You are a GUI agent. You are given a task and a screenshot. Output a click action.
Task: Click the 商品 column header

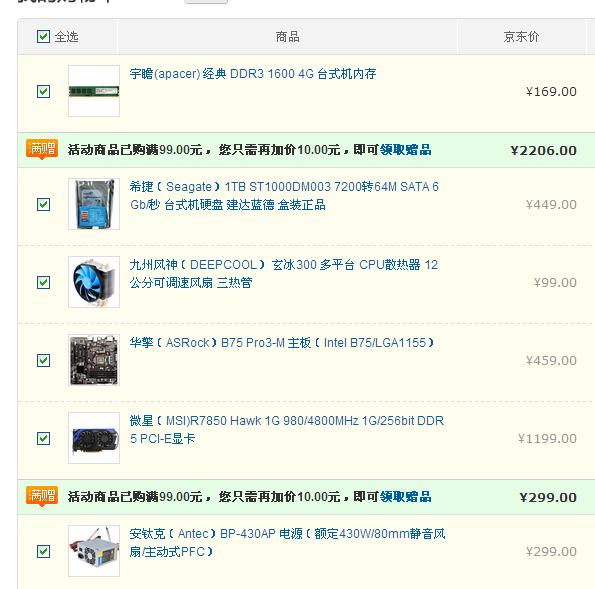[287, 37]
